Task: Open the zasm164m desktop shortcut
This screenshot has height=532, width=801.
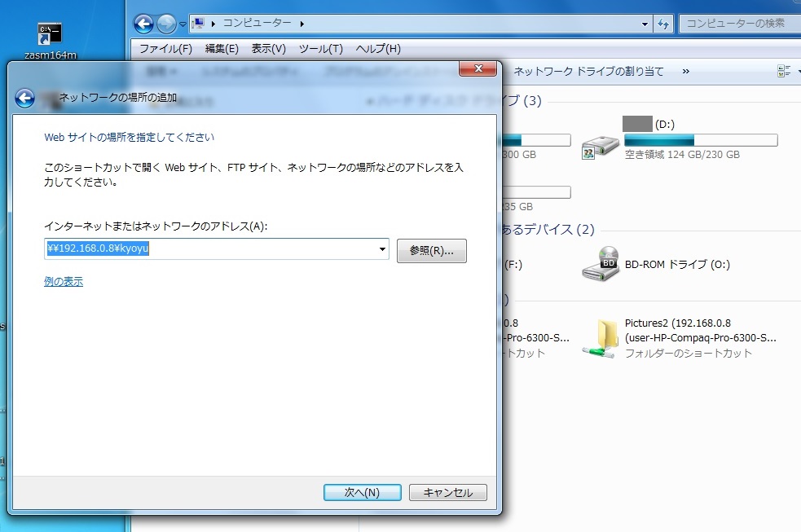Action: pos(50,34)
